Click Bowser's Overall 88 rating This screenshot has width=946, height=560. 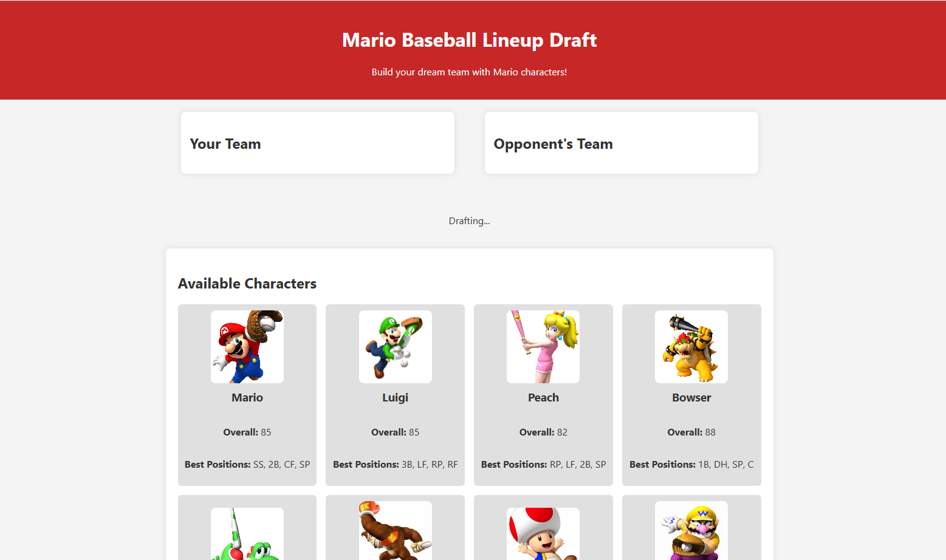[x=691, y=432]
